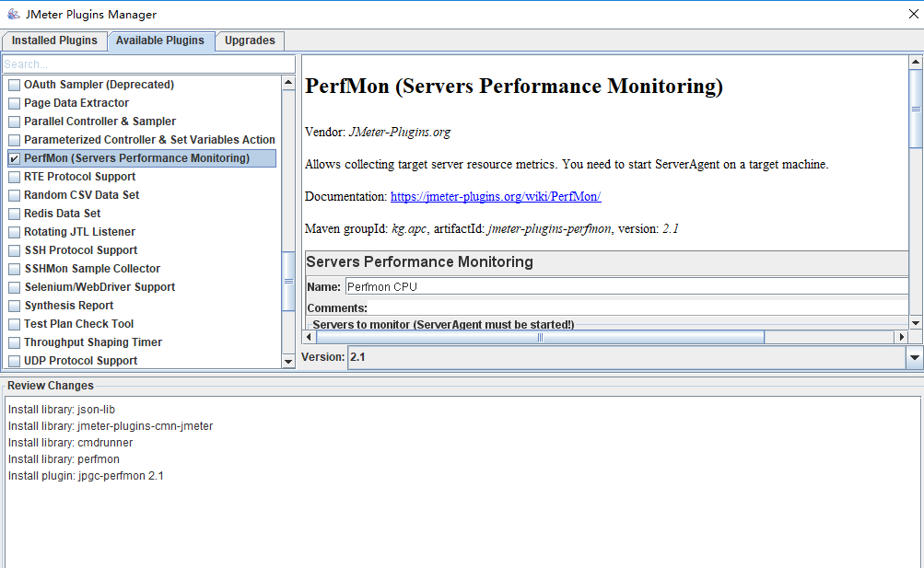
Task: Switch to Installed Plugins tab
Action: click(54, 41)
